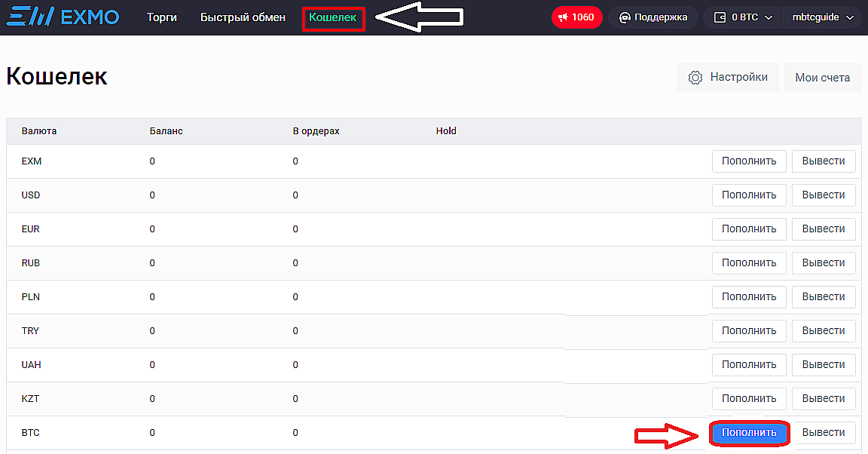Click Пополнить for PLN
This screenshot has height=454, width=868.
[749, 296]
